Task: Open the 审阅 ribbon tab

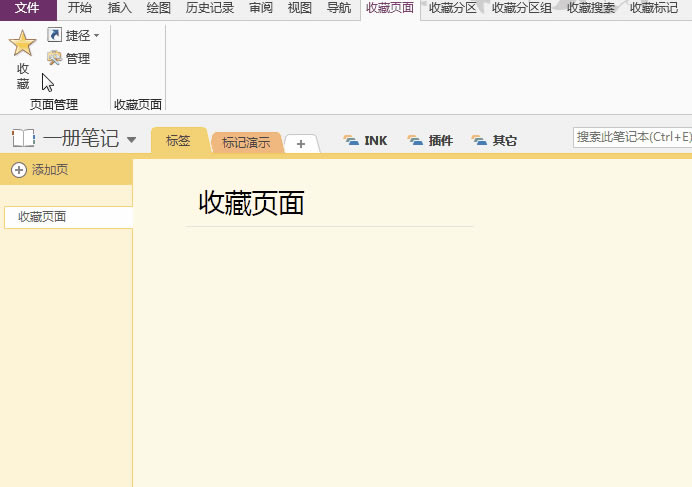Action: [x=261, y=8]
